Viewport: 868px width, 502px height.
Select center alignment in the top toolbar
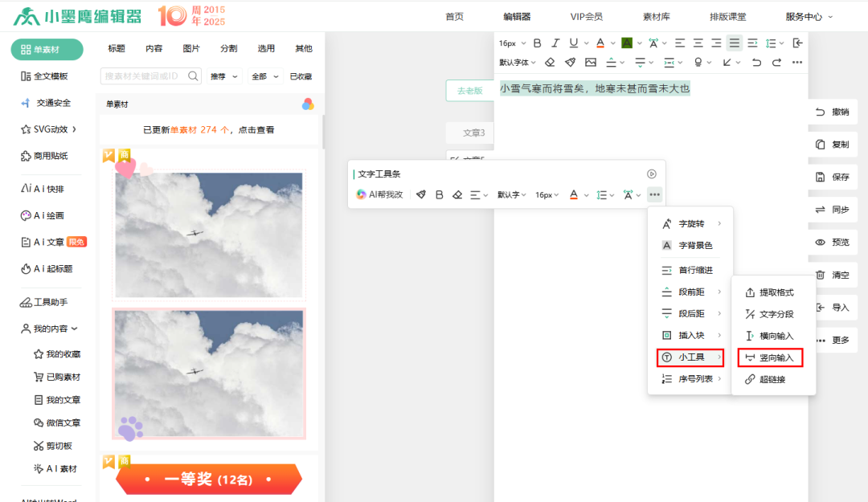(x=698, y=43)
